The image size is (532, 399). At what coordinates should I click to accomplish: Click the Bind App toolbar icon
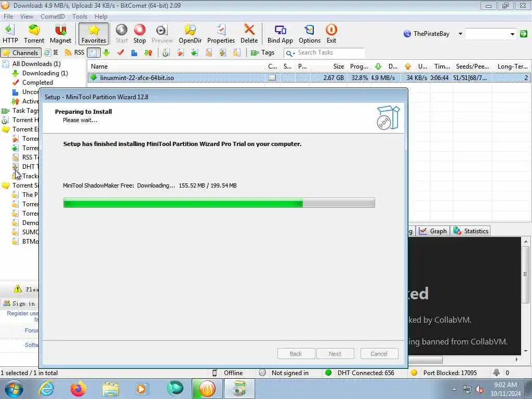280,34
